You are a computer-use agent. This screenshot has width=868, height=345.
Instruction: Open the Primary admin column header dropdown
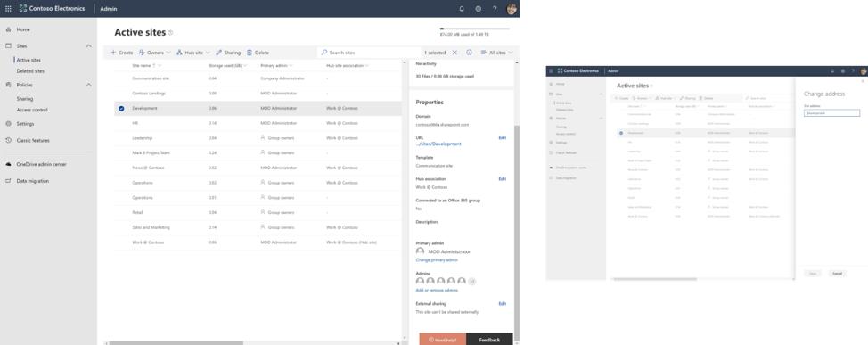(291, 65)
